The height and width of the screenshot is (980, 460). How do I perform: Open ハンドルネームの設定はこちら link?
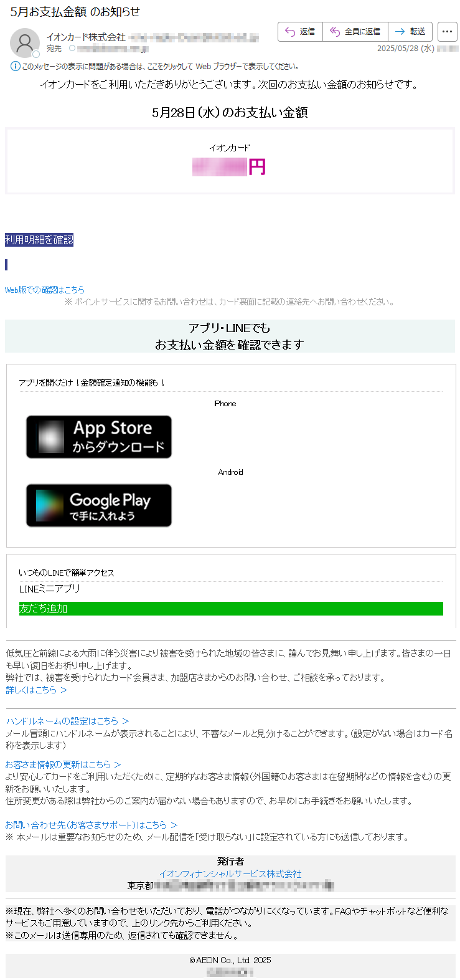67,721
